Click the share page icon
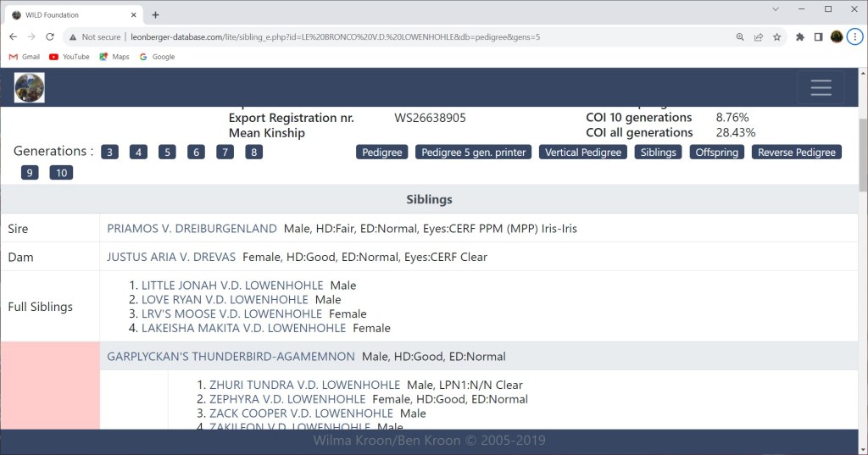The height and width of the screenshot is (455, 868). pos(759,37)
